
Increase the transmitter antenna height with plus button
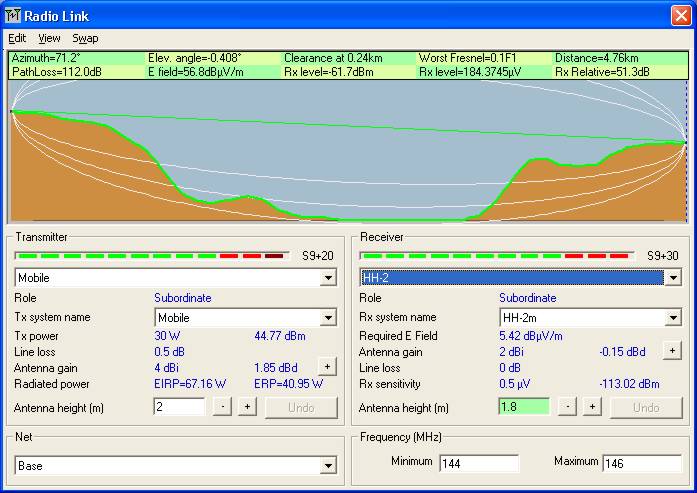(247, 407)
